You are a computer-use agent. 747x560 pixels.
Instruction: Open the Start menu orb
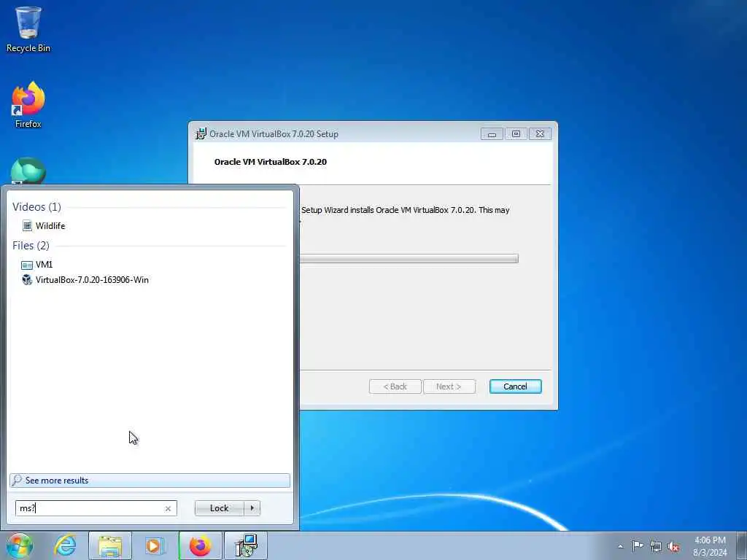pos(19,545)
